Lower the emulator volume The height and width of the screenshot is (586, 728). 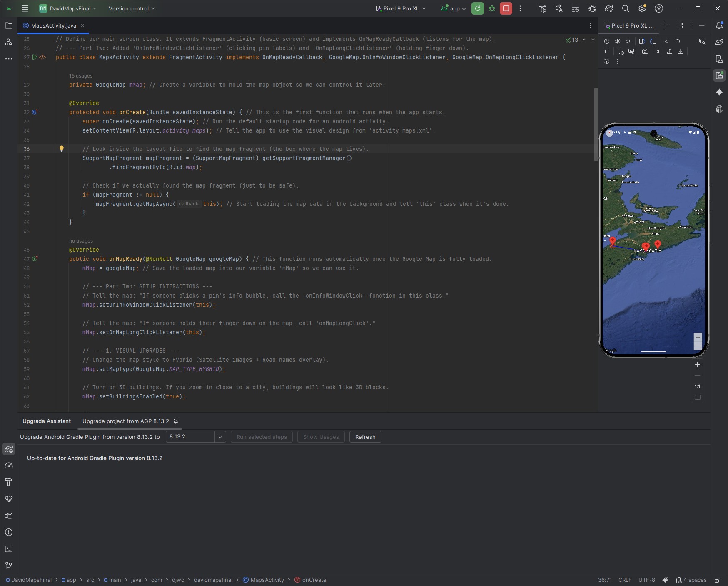(628, 41)
